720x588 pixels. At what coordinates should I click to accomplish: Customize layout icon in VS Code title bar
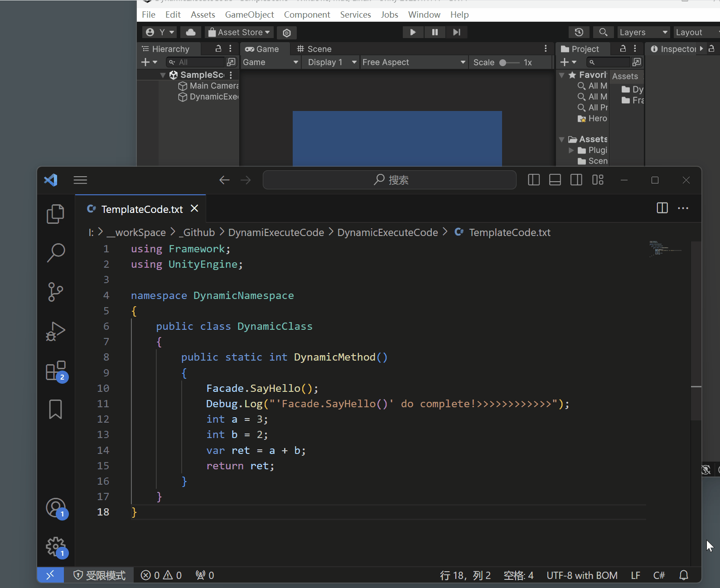[x=598, y=180]
